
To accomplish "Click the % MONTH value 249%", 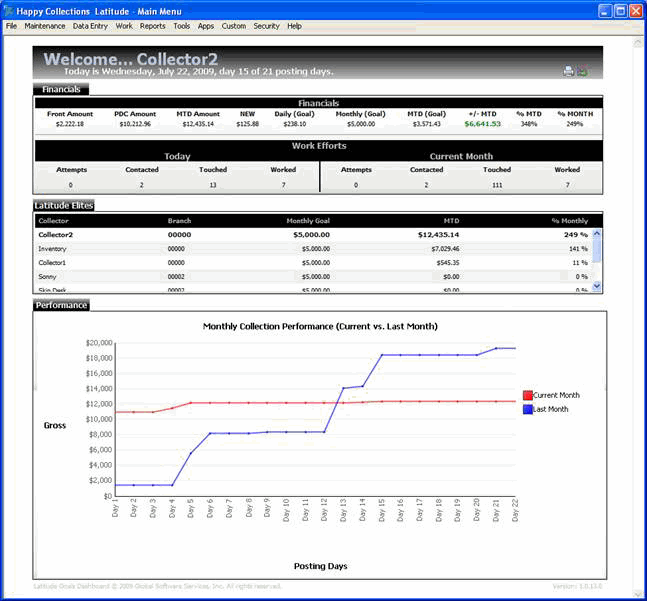I will 575,124.
